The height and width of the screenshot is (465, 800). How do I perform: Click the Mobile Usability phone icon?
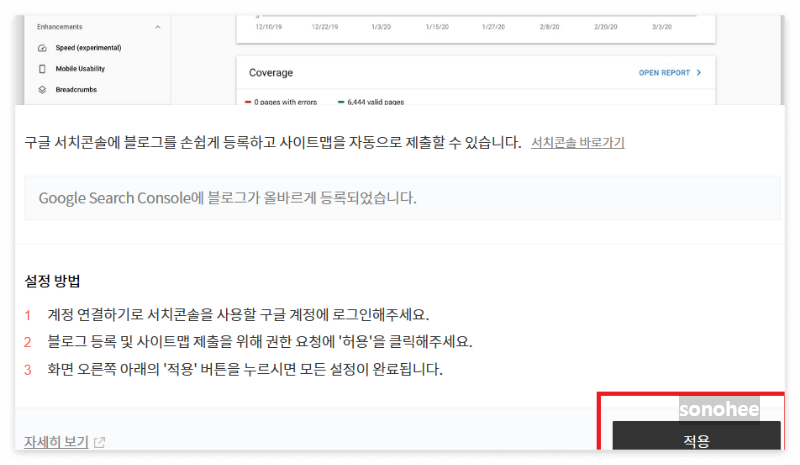(42, 68)
